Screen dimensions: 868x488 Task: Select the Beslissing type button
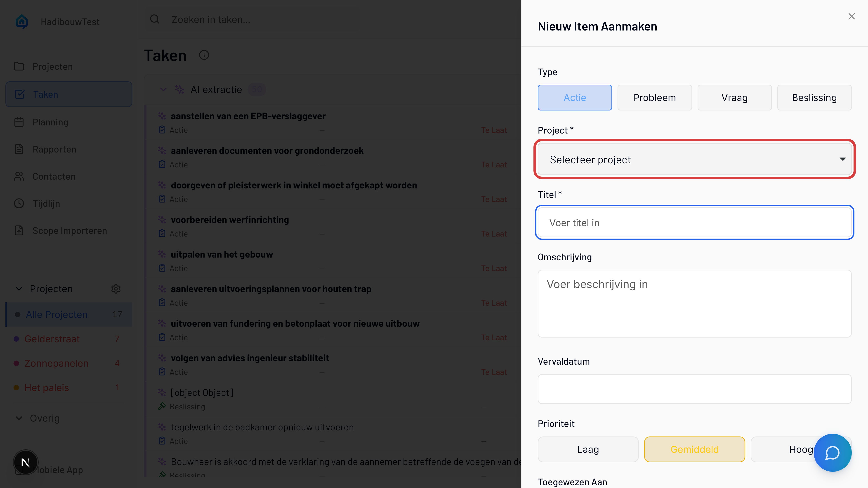814,98
